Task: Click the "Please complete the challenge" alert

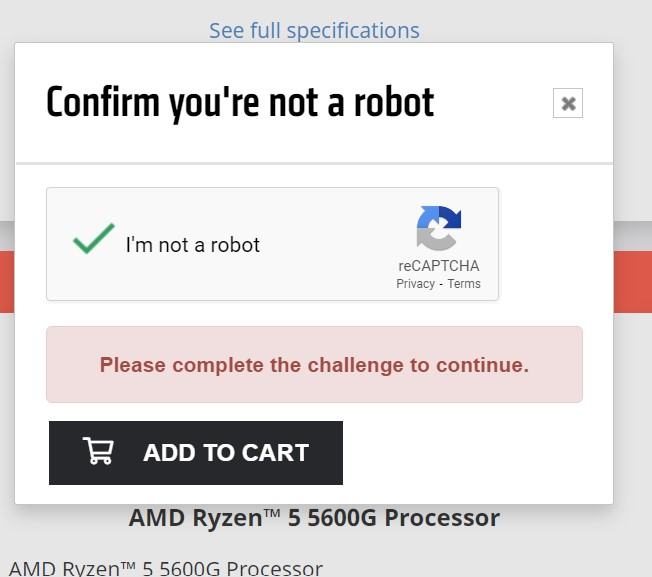Action: click(x=314, y=365)
